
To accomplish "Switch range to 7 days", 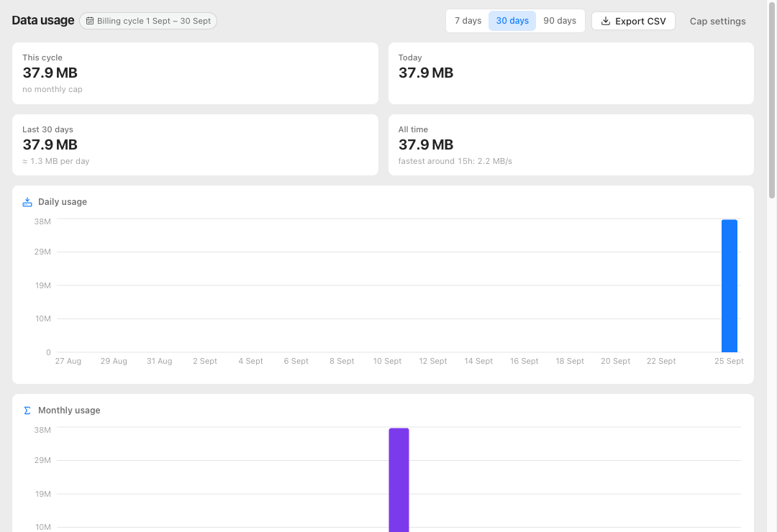I will click(x=468, y=21).
